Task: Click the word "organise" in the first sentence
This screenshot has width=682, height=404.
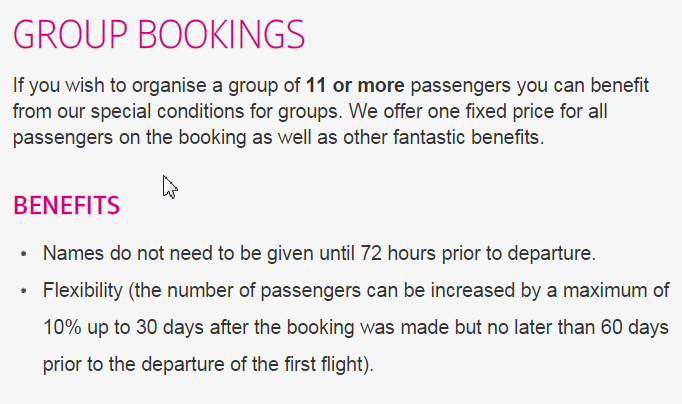Action: click(169, 85)
